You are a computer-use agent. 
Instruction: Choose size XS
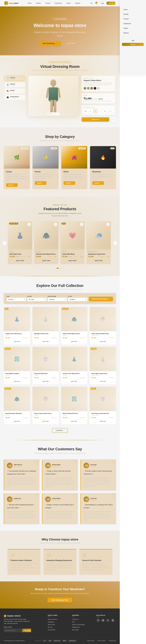(86, 111)
